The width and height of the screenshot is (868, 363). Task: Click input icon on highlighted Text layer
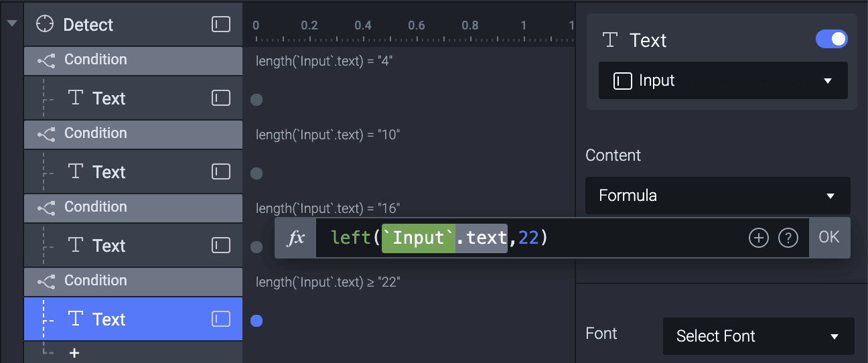coord(221,319)
